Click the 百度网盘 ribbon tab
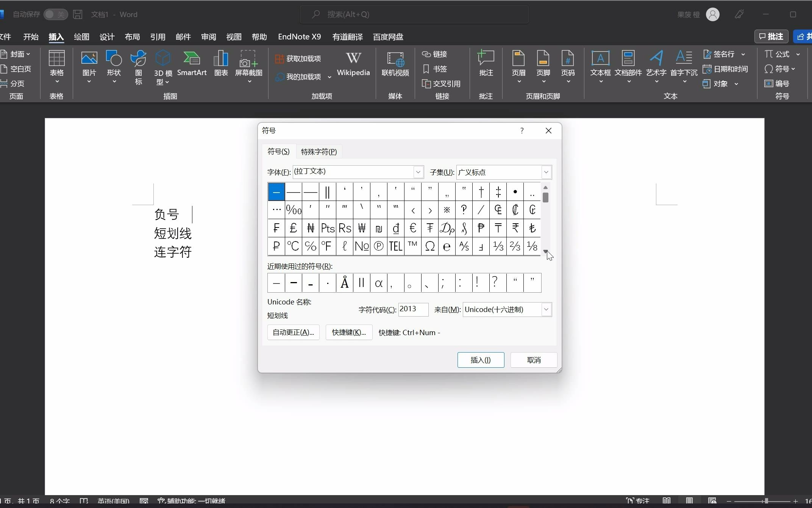Image resolution: width=812 pixels, height=508 pixels. click(388, 37)
